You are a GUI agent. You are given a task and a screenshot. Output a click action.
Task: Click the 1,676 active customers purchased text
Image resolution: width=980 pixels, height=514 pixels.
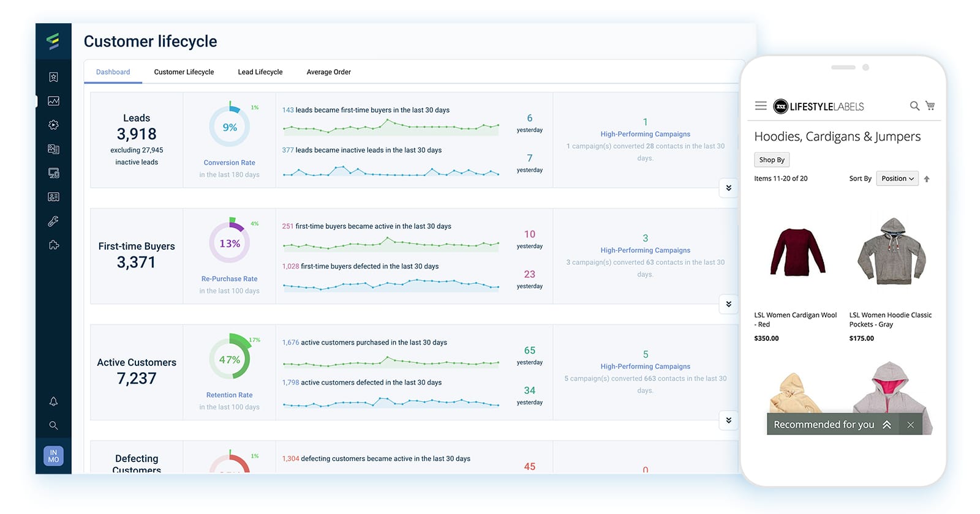point(364,343)
